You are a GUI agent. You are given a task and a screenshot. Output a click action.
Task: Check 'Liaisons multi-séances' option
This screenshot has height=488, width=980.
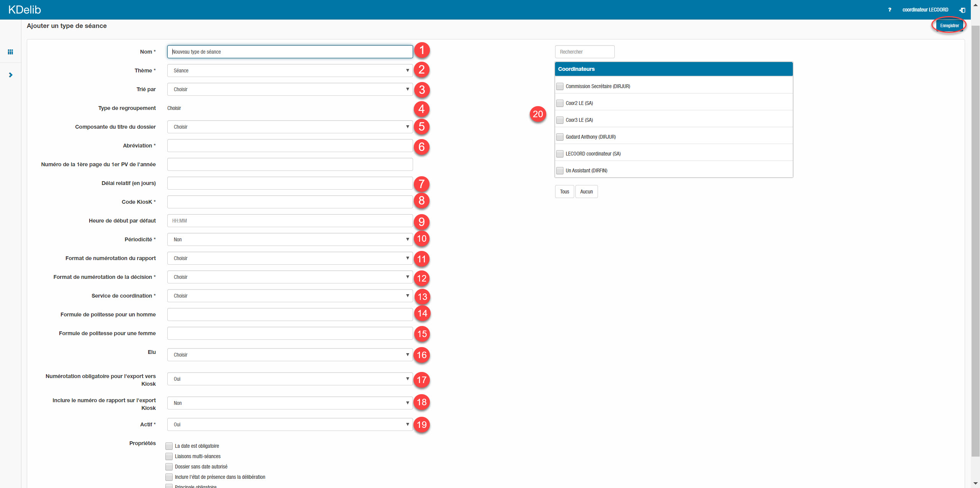point(169,456)
